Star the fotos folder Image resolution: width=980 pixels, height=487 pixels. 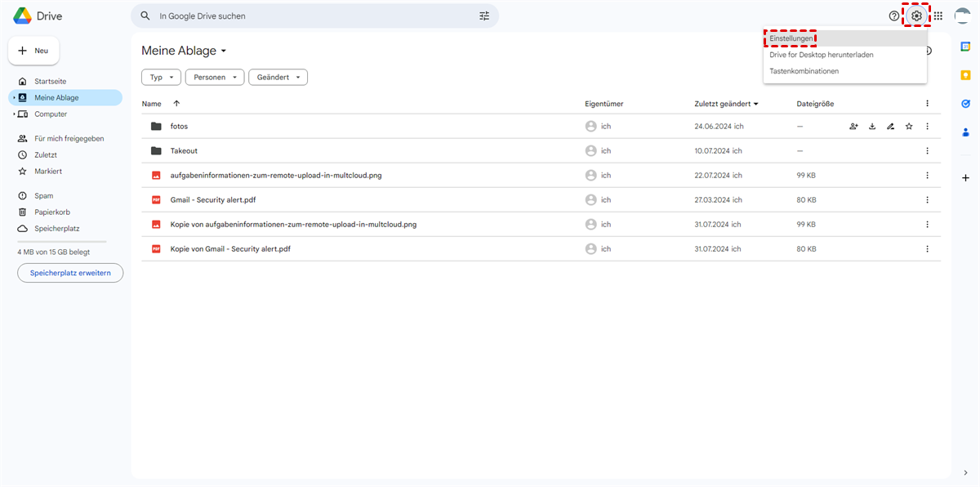click(x=909, y=127)
